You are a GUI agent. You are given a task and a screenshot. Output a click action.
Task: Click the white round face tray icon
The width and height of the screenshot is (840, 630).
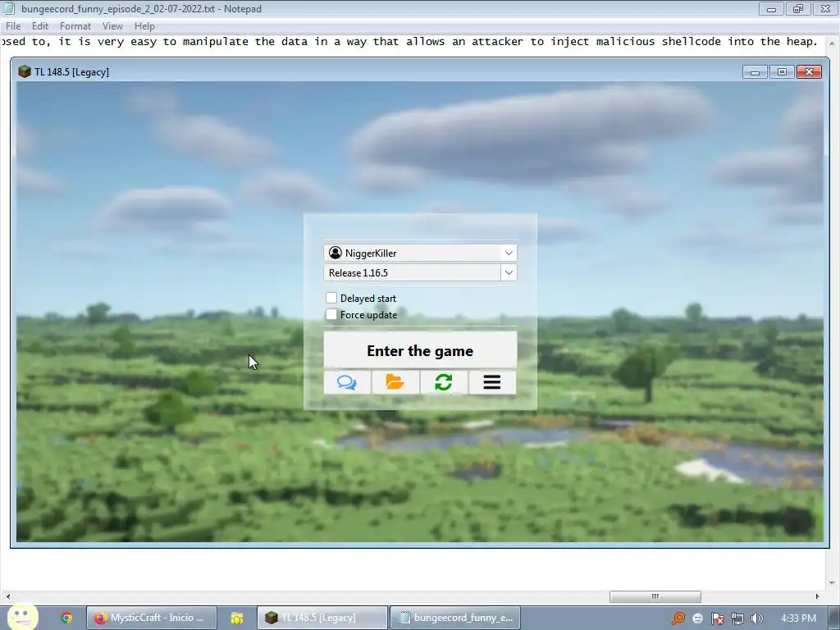(697, 619)
